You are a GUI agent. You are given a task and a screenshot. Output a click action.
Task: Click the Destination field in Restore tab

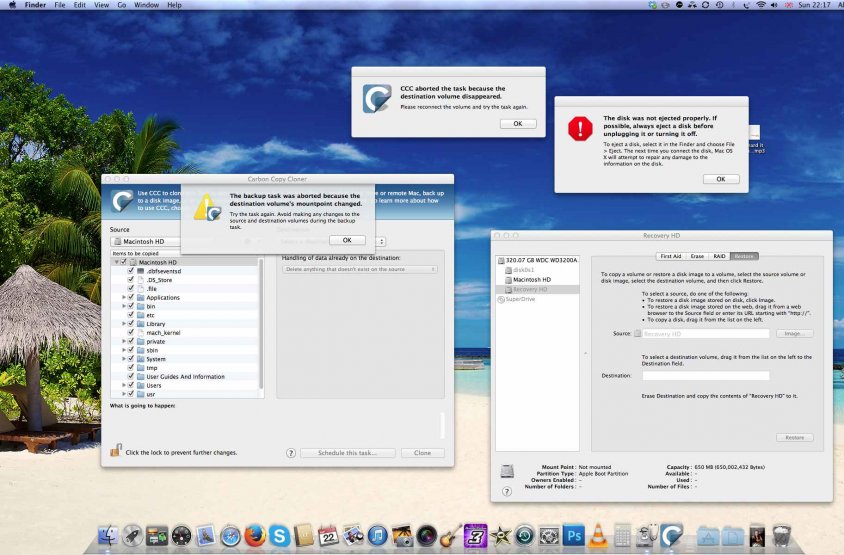(706, 376)
